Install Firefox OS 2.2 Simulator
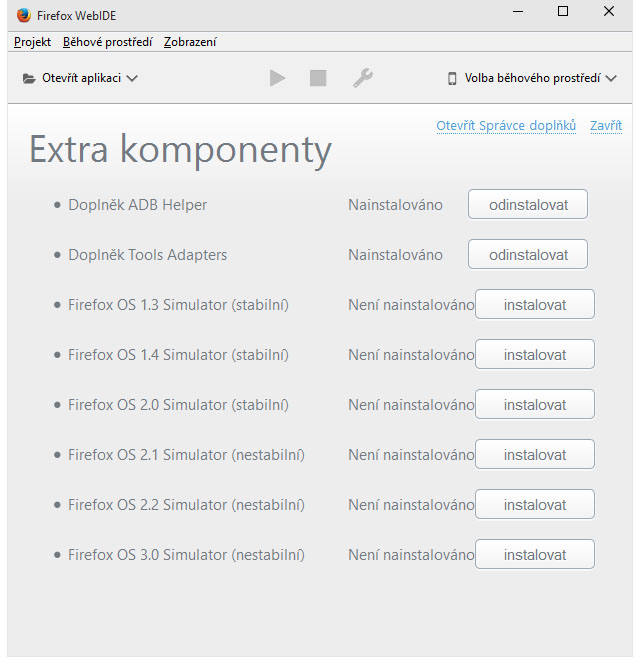This screenshot has height=664, width=640. point(535,504)
